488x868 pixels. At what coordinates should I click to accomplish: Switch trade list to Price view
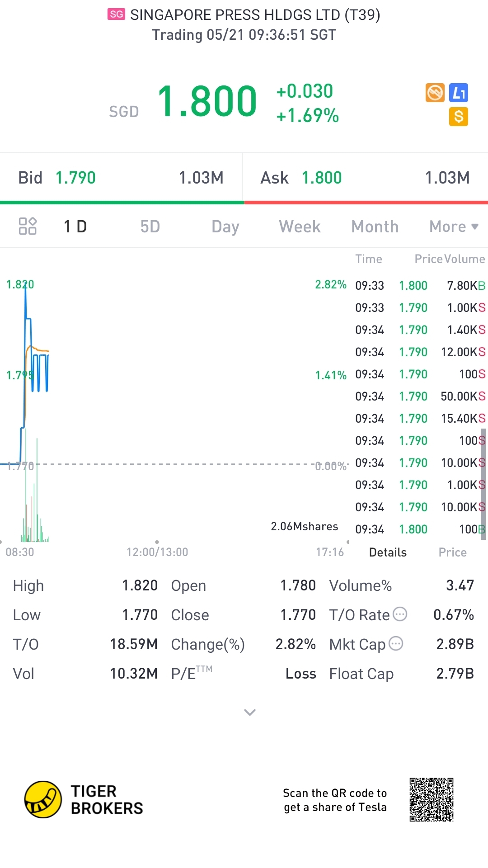(x=452, y=552)
